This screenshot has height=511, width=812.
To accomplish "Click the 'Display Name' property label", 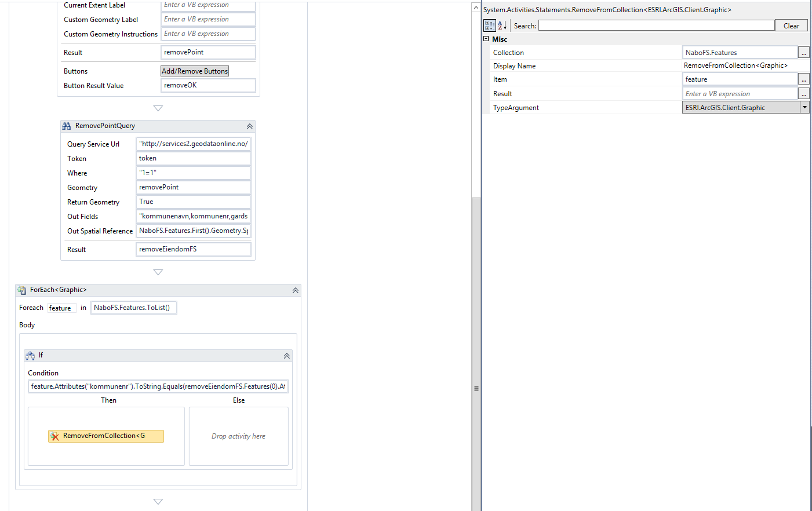I will click(x=514, y=66).
